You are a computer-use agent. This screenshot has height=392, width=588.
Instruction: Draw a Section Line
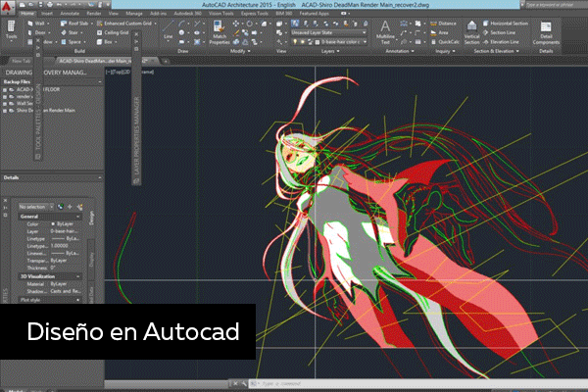click(499, 32)
